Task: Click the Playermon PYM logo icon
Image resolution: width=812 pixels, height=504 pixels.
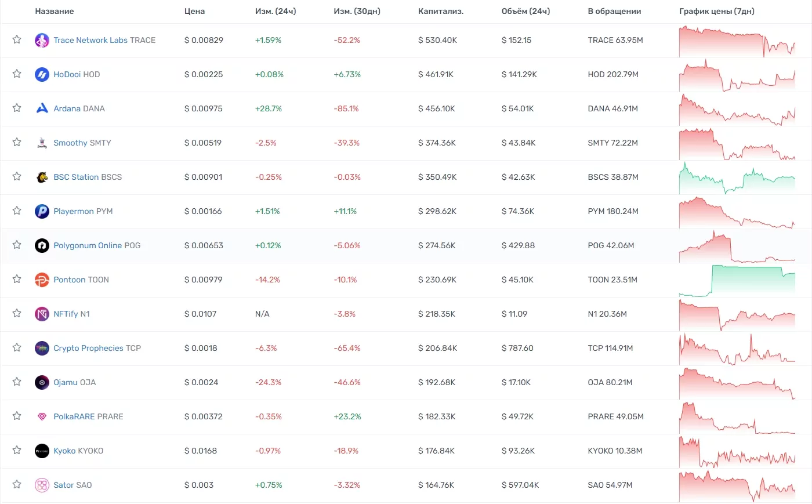Action: tap(42, 211)
